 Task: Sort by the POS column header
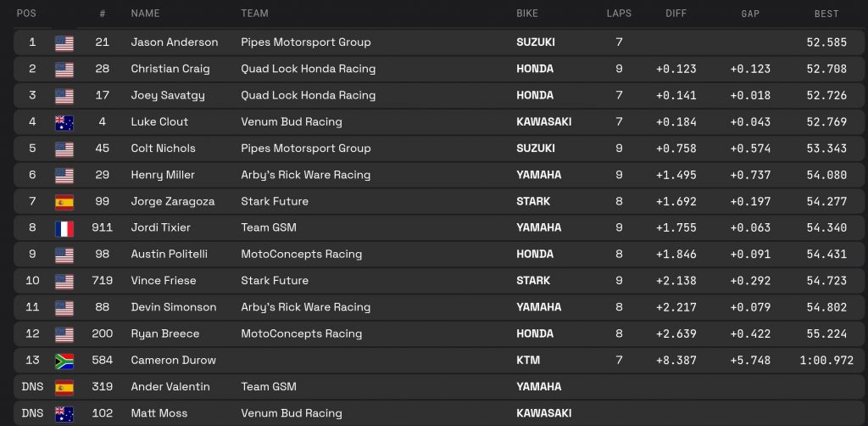click(x=26, y=14)
